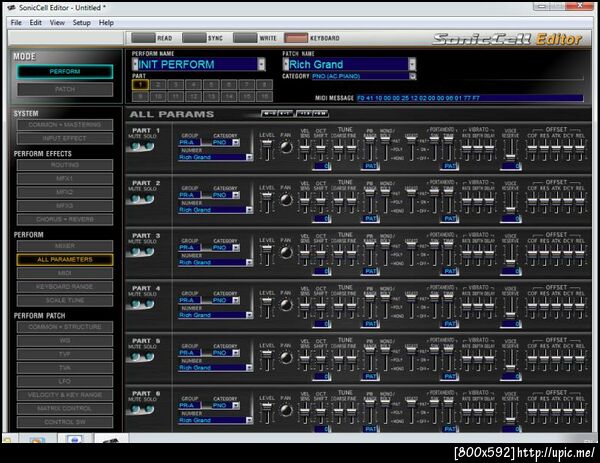
Task: Toggle the KEYBOARD button in the toolbar
Action: point(296,38)
